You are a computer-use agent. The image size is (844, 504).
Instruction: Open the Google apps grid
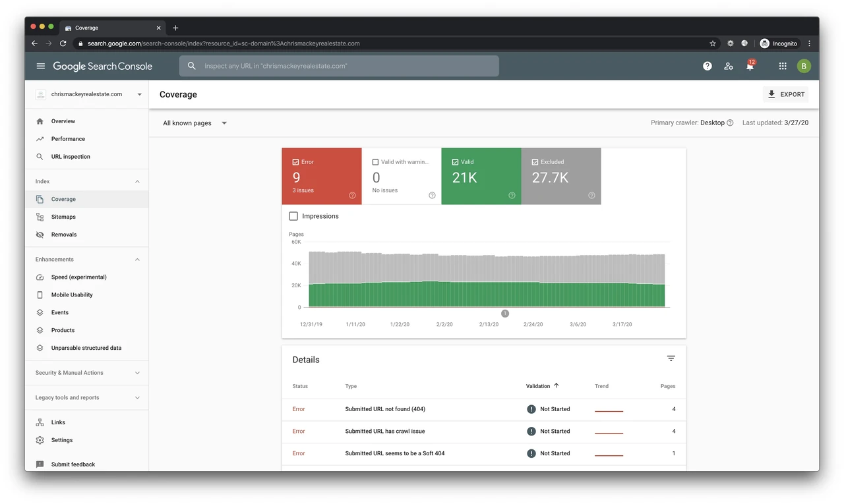pyautogui.click(x=783, y=66)
